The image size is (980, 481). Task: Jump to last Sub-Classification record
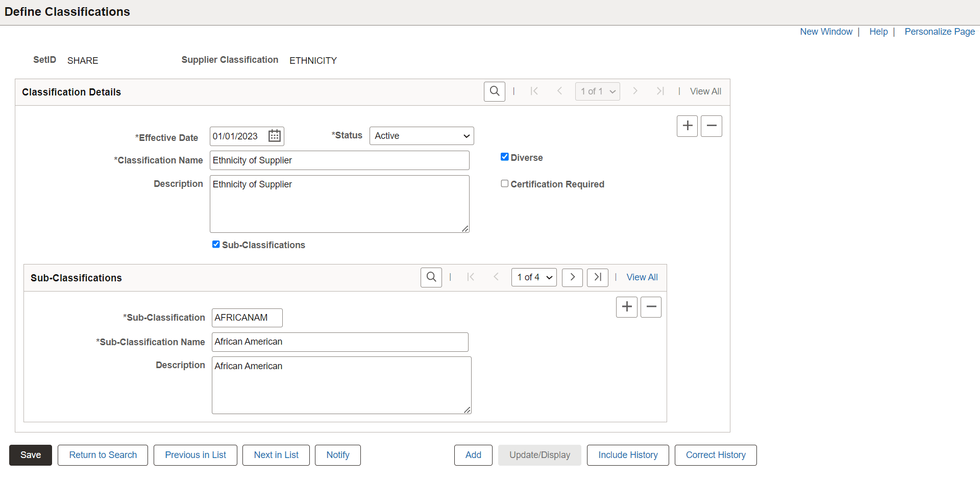click(x=597, y=277)
